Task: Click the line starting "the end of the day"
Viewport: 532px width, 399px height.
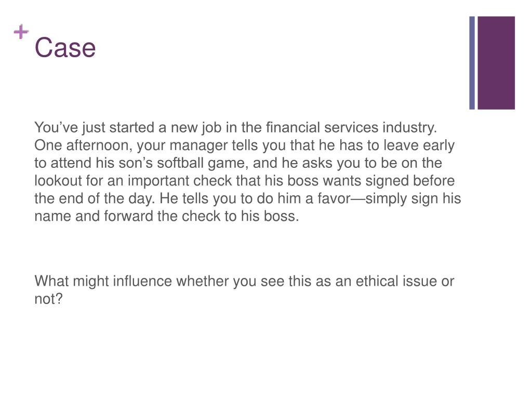Action: pyautogui.click(x=248, y=198)
